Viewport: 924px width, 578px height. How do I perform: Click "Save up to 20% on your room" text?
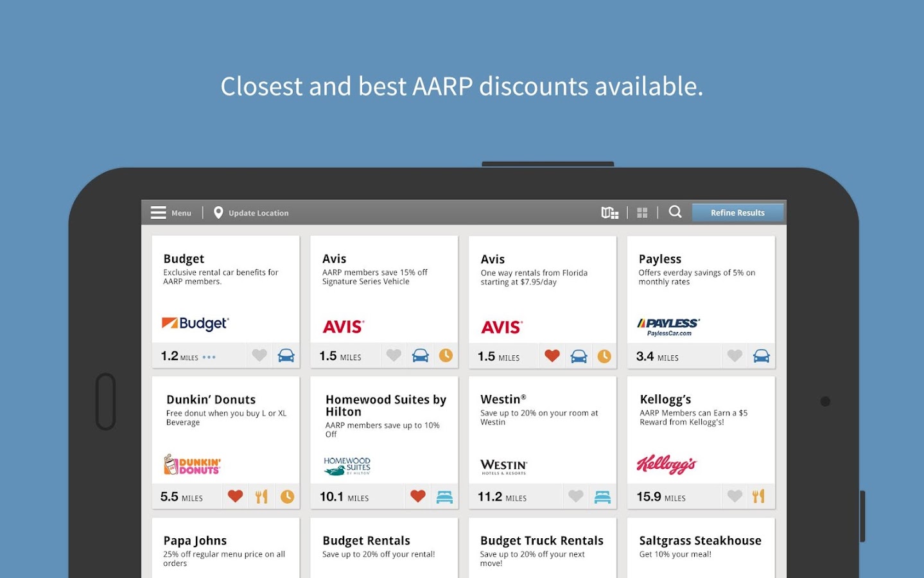click(539, 417)
